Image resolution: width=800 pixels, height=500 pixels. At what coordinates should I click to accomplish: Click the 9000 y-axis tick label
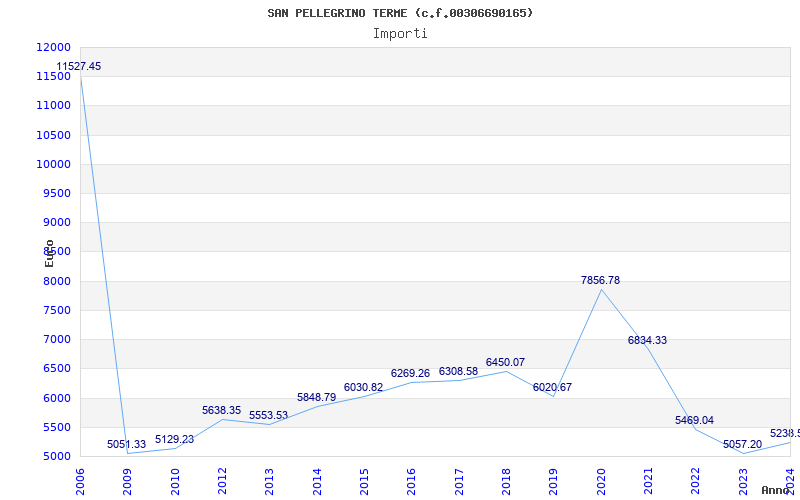[x=56, y=222]
